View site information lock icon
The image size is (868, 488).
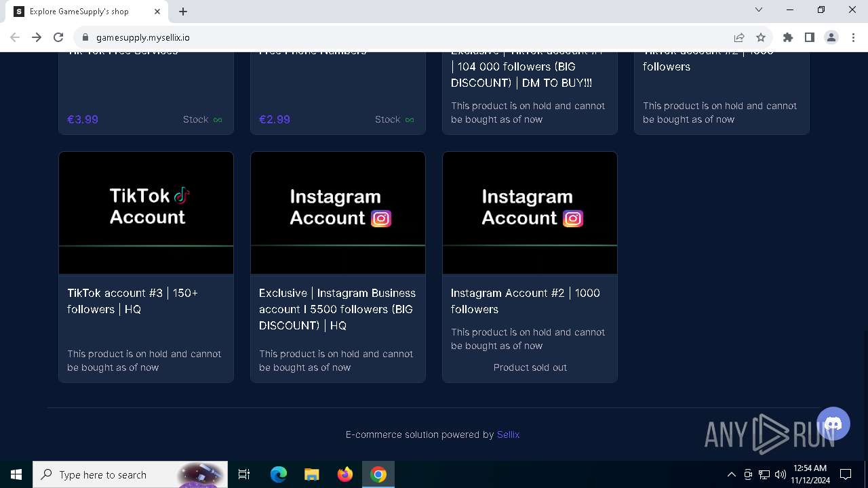click(x=85, y=37)
